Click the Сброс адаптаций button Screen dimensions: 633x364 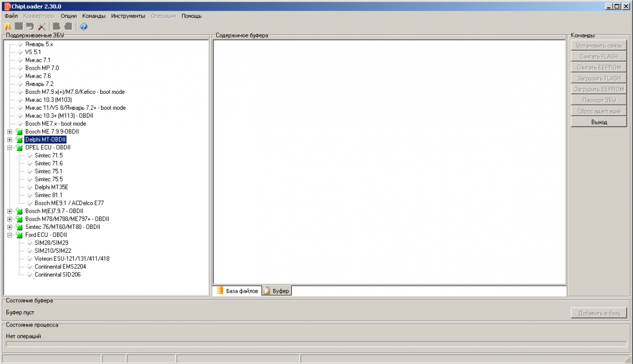599,111
